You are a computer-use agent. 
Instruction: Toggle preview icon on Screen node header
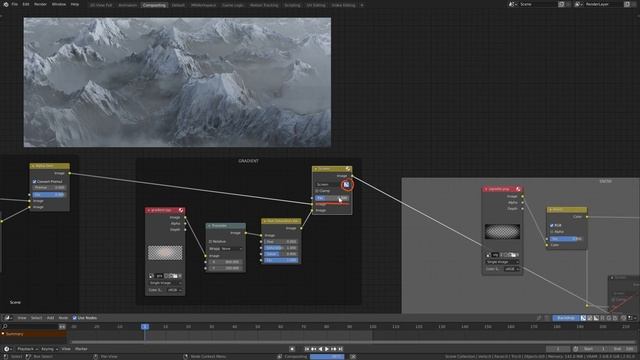(x=348, y=169)
